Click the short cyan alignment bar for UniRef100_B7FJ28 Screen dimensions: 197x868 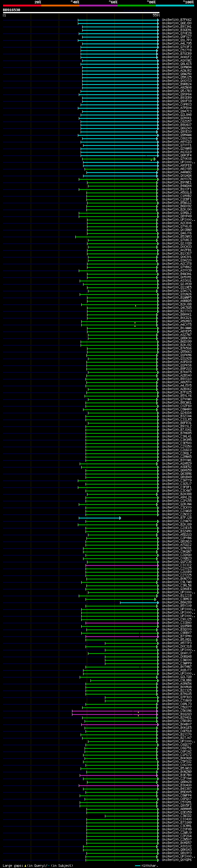point(100,518)
